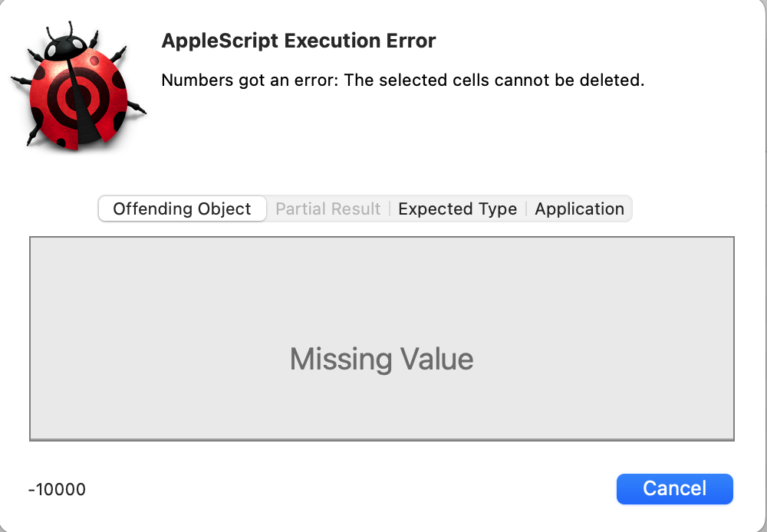This screenshot has height=532, width=767.
Task: Switch to the Offending Object tab
Action: (182, 209)
